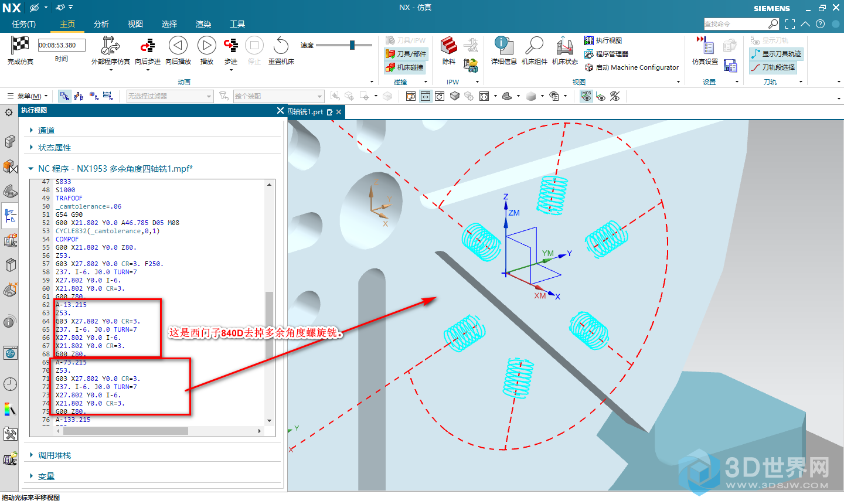
Task: Open 程序管理器 program manager
Action: [x=606, y=54]
